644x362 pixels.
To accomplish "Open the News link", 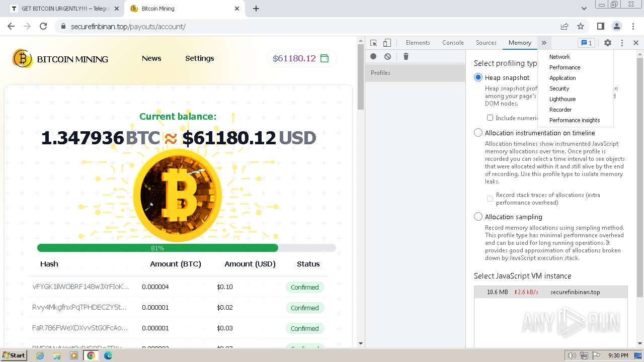I will click(151, 58).
